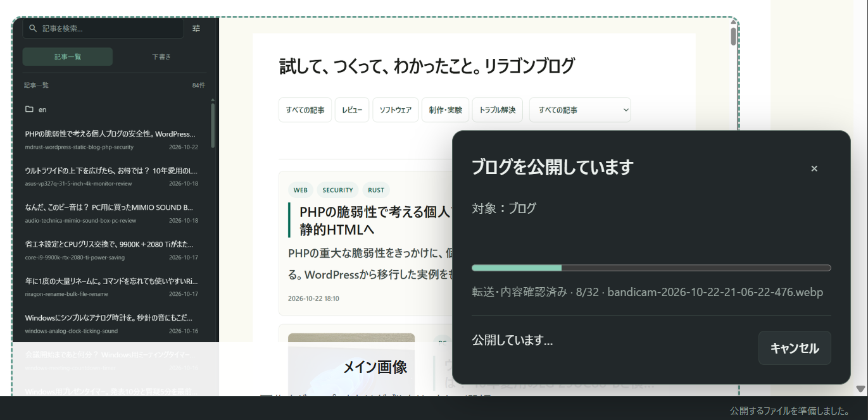The height and width of the screenshot is (420, 868).
Task: Click the WEB tag on the first post
Action: [x=301, y=190]
